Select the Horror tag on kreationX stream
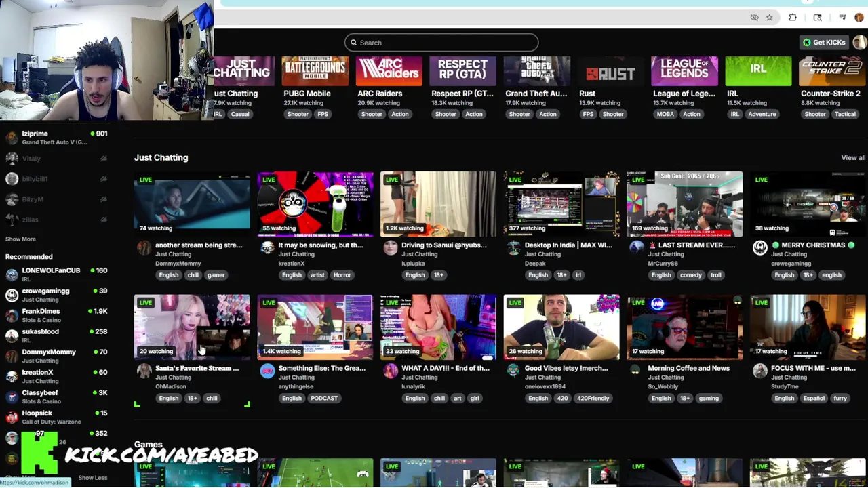The height and width of the screenshot is (488, 868). 342,275
